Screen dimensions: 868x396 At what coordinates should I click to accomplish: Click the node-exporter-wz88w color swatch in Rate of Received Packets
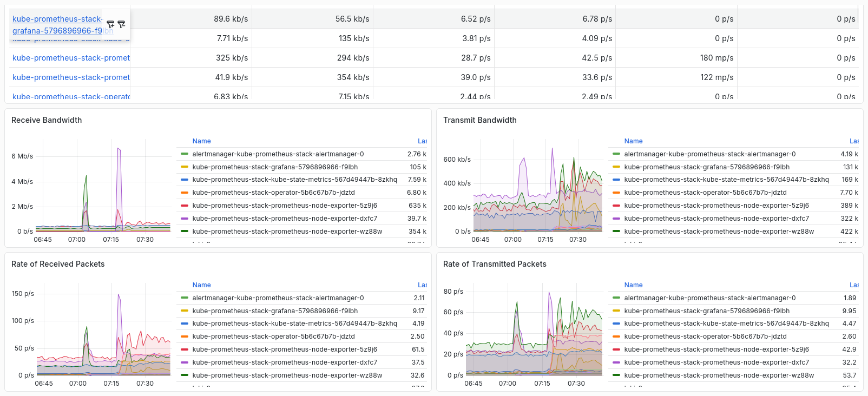185,375
